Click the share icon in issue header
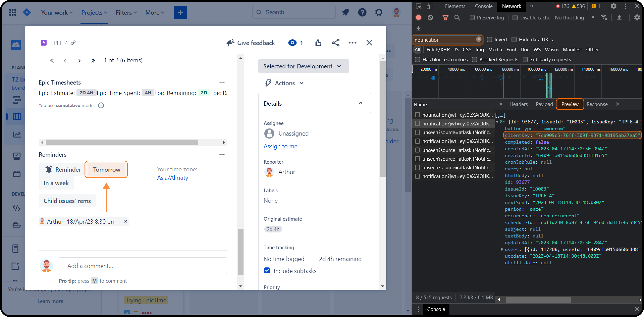This screenshot has width=644, height=317. click(335, 43)
